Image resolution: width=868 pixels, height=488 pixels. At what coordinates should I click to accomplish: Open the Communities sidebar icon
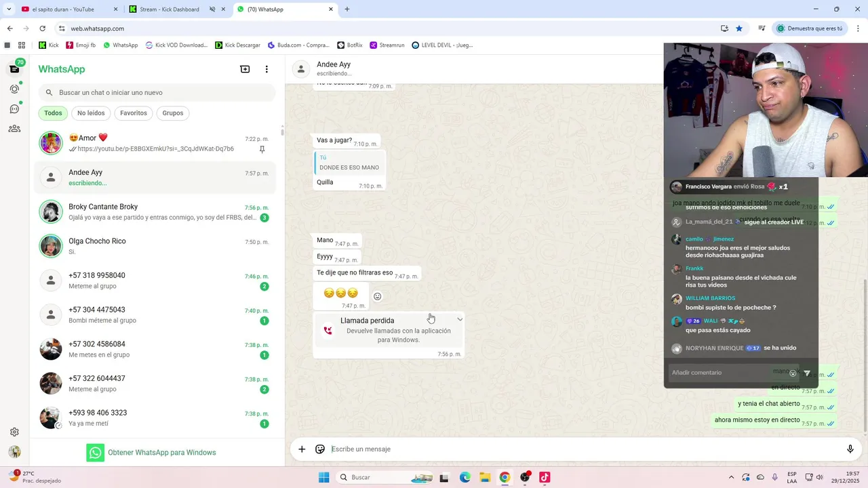(x=14, y=128)
